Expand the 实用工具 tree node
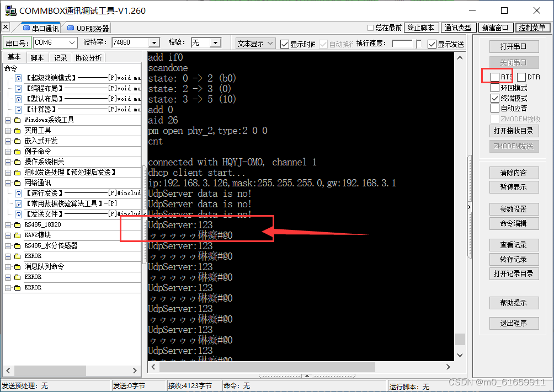Viewport: 554px width, 392px height. 8,131
